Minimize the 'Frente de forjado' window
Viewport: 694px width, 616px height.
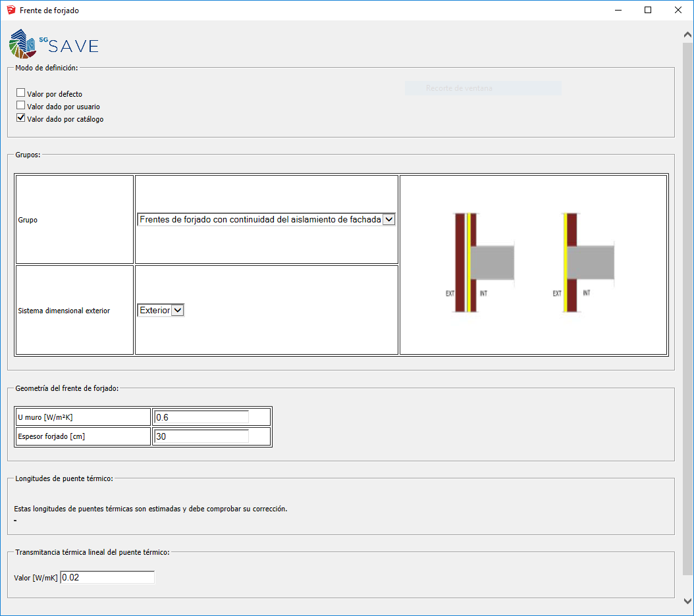618,11
